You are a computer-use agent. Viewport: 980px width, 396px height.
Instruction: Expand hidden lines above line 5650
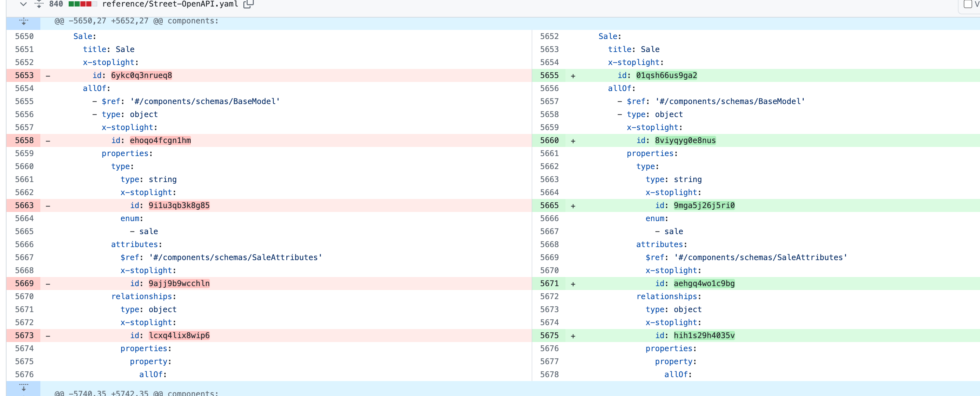[23, 22]
